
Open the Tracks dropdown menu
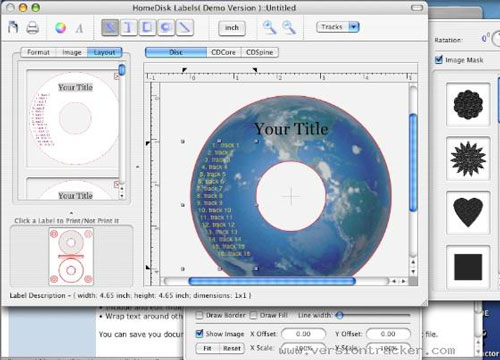click(x=338, y=27)
